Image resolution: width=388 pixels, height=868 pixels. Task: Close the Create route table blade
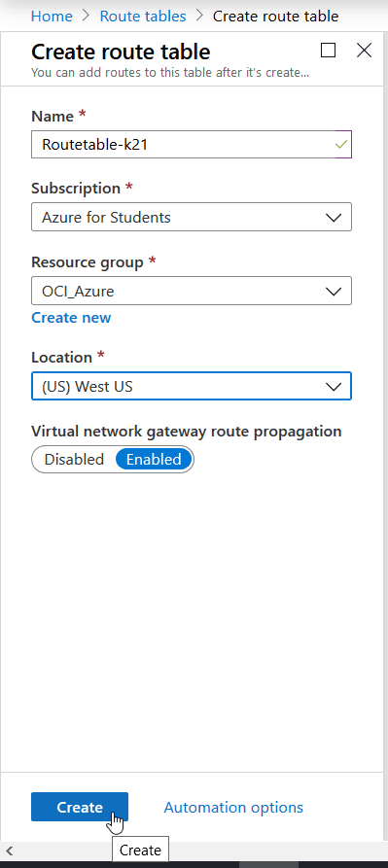[x=365, y=51]
